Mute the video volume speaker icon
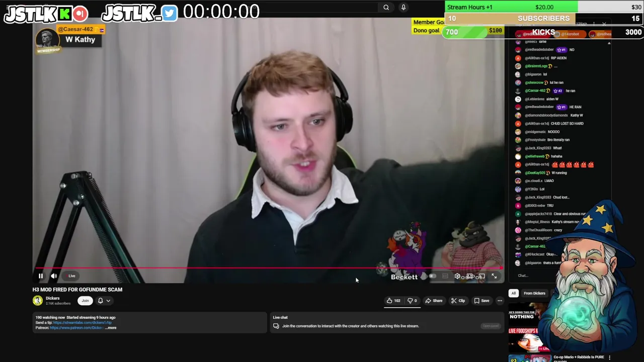644x362 pixels. [54, 276]
